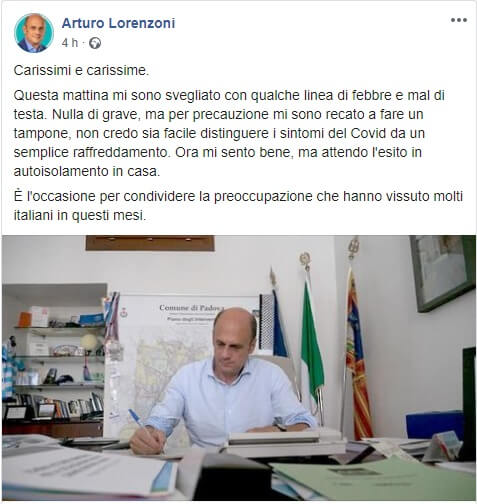This screenshot has width=477, height=504.
Task: Click the word "tampone" in the post
Action: [x=42, y=134]
